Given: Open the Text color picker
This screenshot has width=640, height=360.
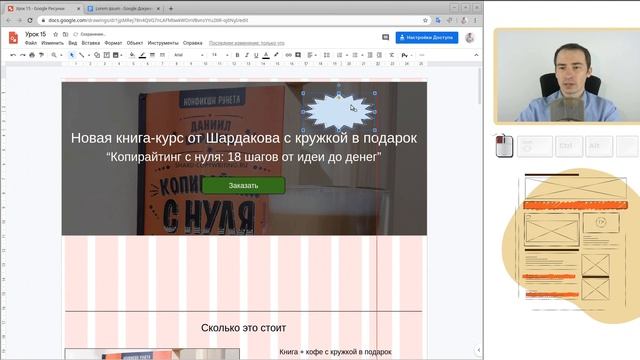Looking at the screenshot, I should click(x=266, y=55).
